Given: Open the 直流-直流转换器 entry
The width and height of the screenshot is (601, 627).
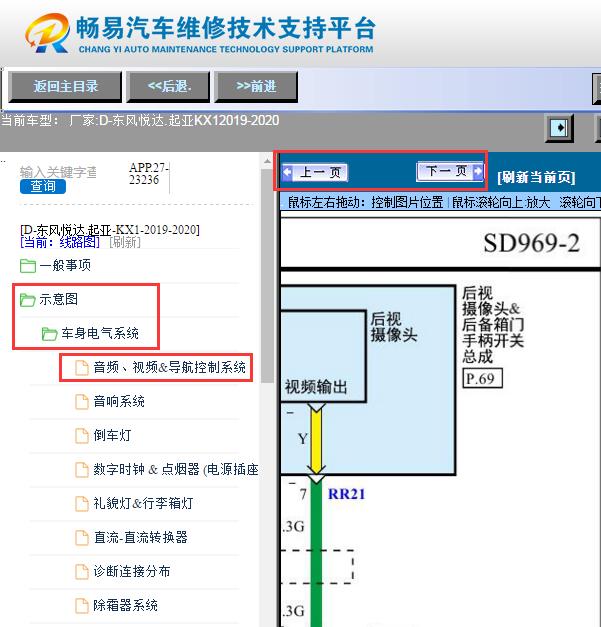Looking at the screenshot, I should tap(140, 537).
